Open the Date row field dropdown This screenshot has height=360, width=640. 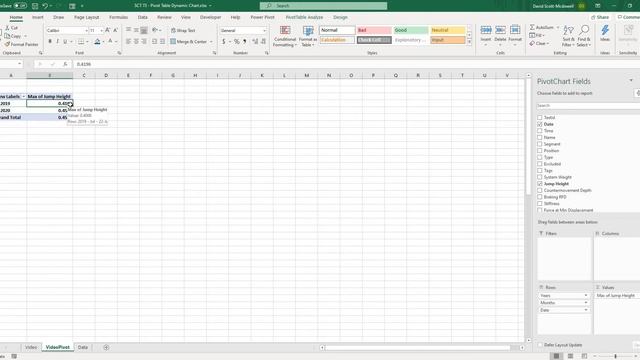pos(585,310)
